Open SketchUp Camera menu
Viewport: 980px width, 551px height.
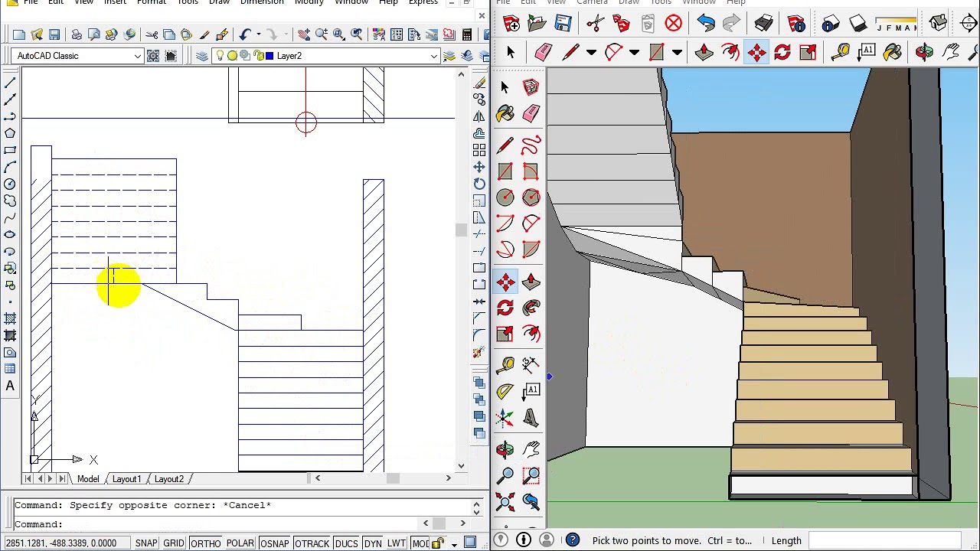(592, 2)
